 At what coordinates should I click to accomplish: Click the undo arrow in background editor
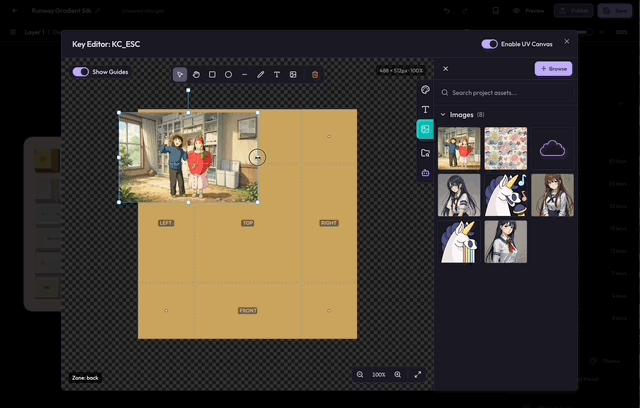tap(447, 11)
